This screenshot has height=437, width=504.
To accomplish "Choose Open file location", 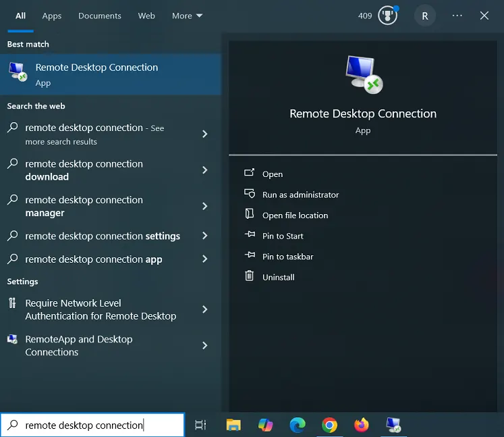I will 295,215.
